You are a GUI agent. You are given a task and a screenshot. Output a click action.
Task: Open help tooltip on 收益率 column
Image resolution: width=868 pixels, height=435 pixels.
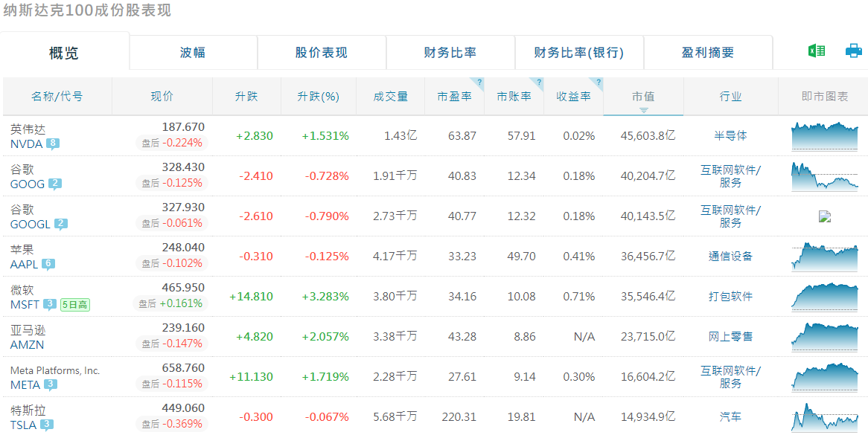[x=599, y=82]
